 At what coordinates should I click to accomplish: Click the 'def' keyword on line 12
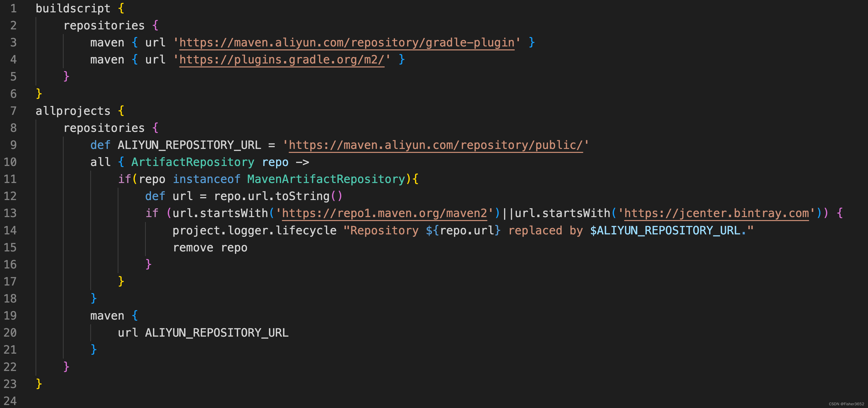click(155, 196)
